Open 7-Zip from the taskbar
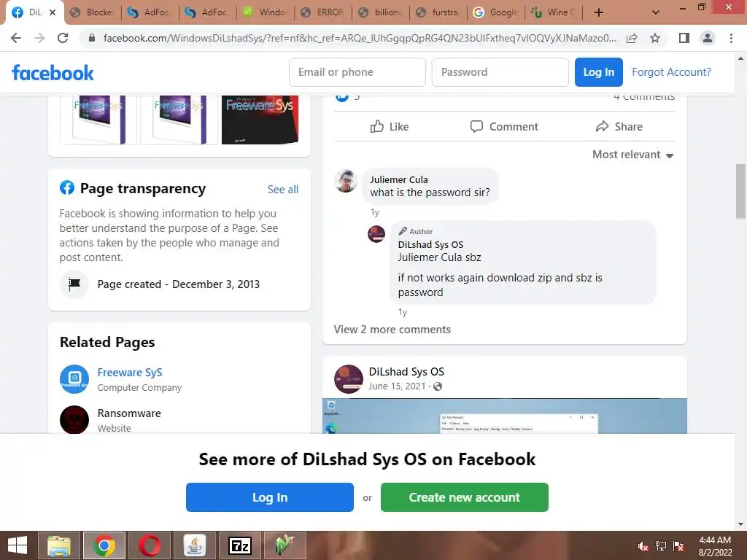 pos(239,545)
